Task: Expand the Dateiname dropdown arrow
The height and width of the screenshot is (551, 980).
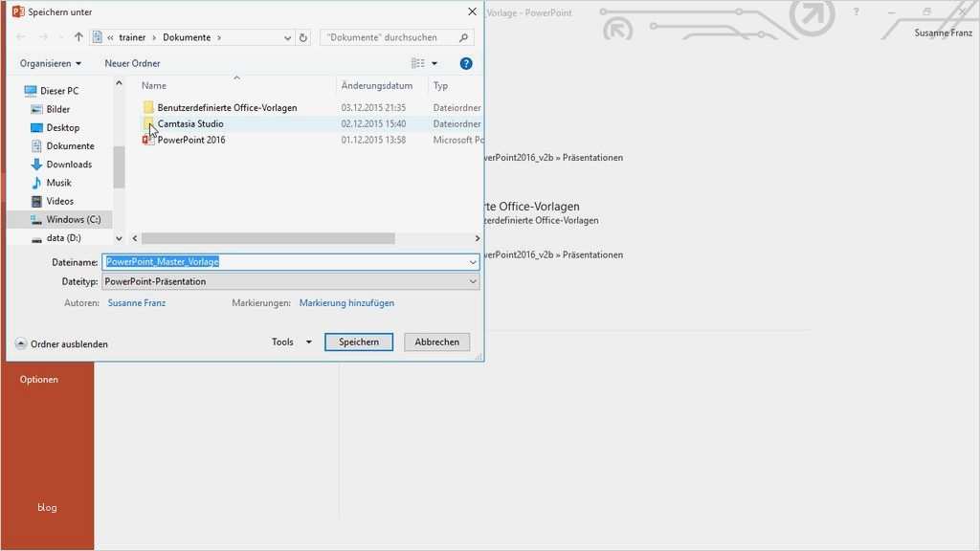Action: point(473,262)
